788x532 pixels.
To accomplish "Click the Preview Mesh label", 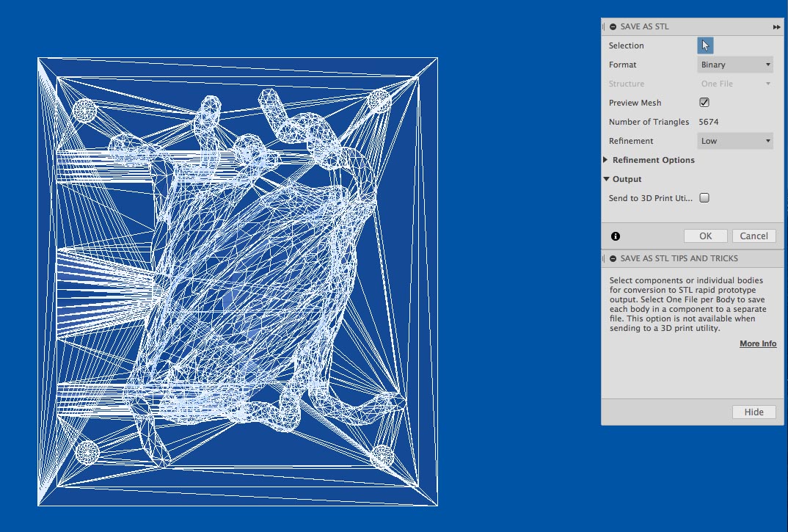I will coord(635,103).
